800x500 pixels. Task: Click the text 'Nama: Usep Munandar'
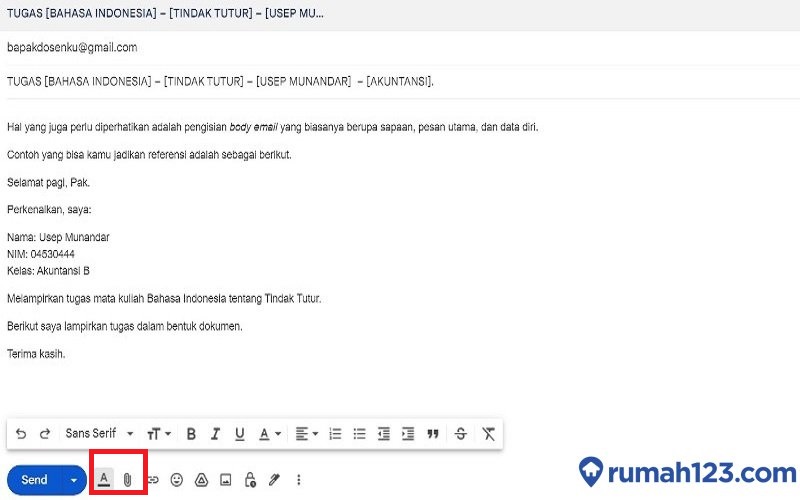(58, 237)
